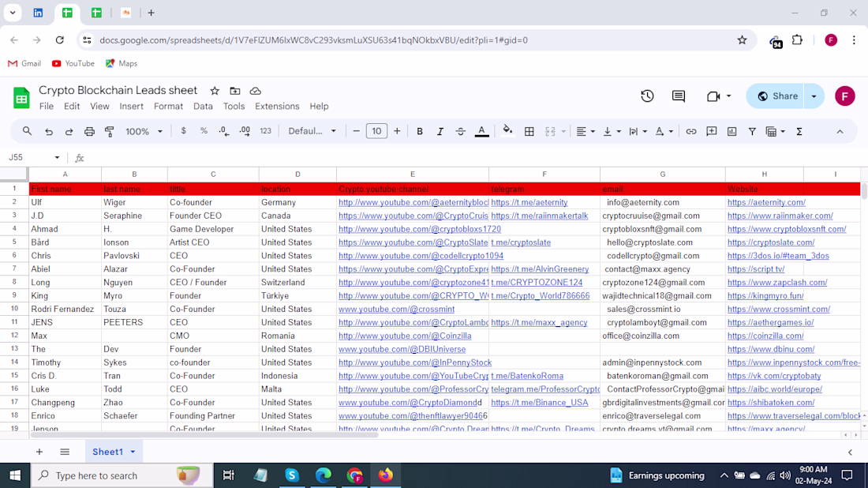868x488 pixels.
Task: Open www.youtube.com/@crossmint link
Action: 396,309
